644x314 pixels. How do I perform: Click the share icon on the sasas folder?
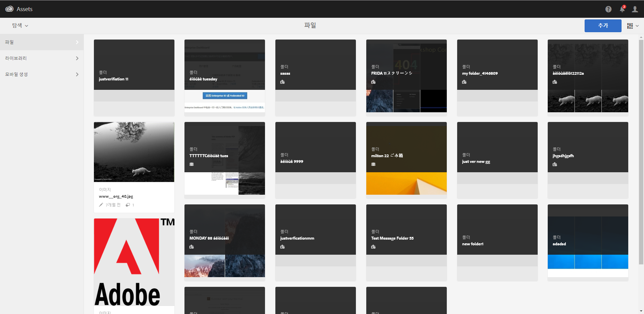[x=282, y=82]
